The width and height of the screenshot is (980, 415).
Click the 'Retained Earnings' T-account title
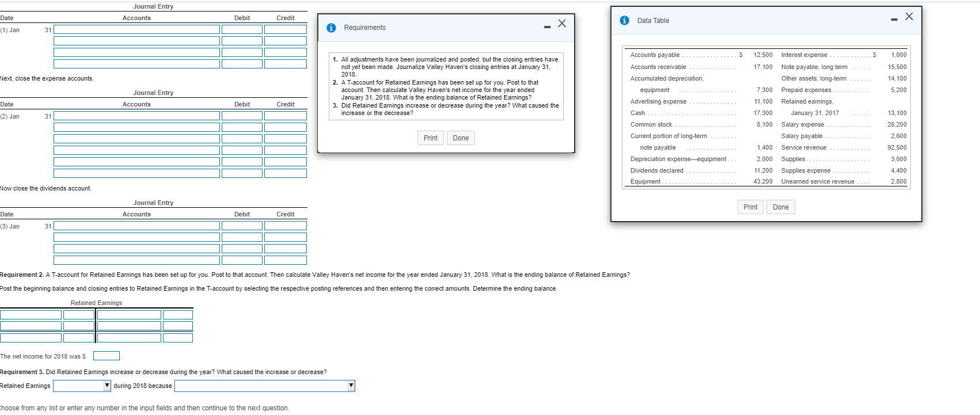point(96,303)
